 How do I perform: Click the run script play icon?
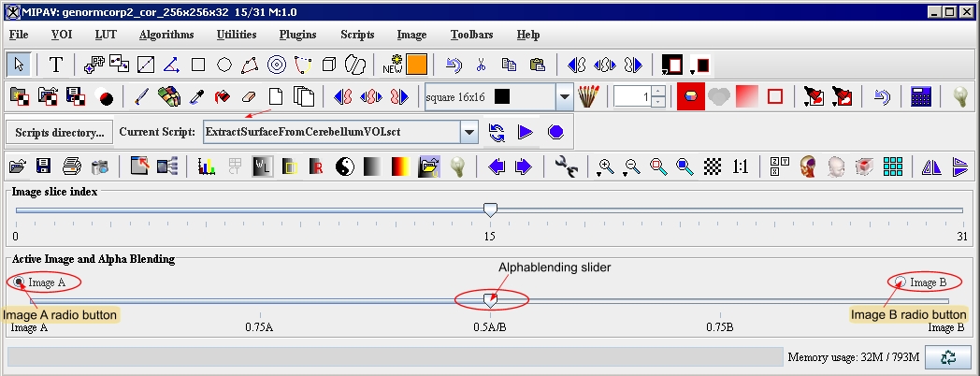pos(526,132)
